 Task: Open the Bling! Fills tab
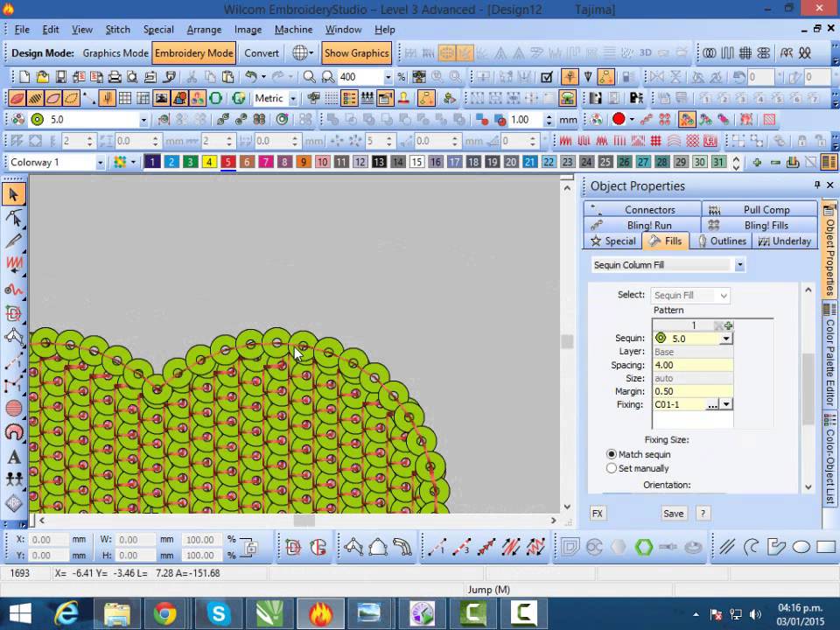759,225
